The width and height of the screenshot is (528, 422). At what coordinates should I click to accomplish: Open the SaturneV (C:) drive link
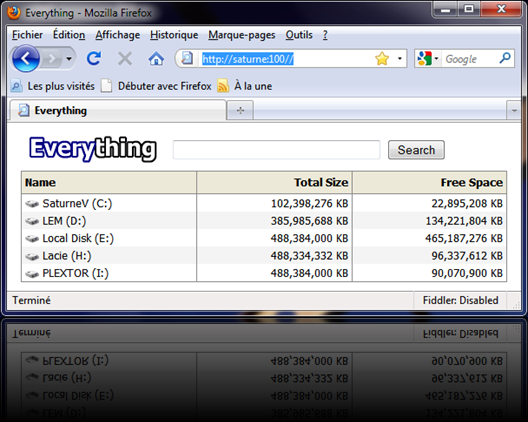[77, 203]
